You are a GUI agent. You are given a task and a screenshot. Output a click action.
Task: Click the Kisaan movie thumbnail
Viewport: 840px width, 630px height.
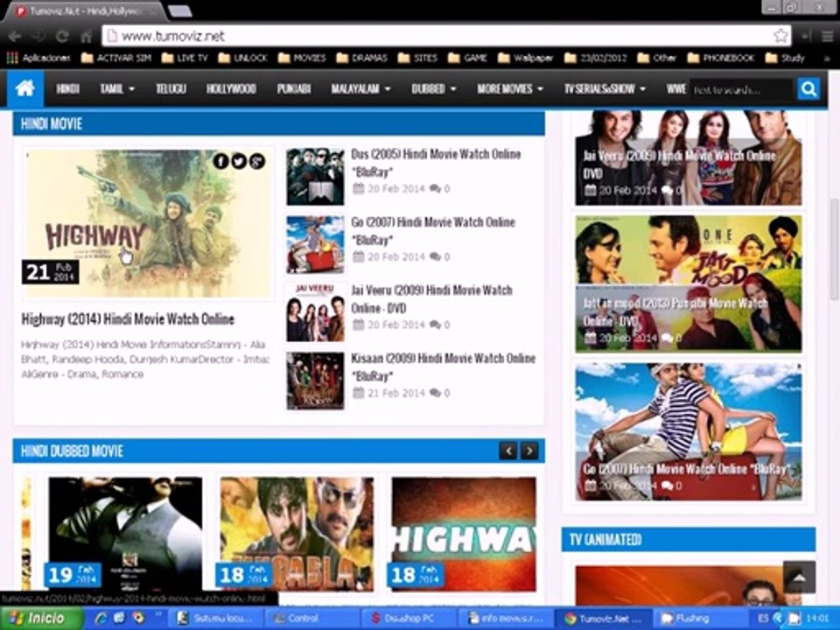pos(315,381)
